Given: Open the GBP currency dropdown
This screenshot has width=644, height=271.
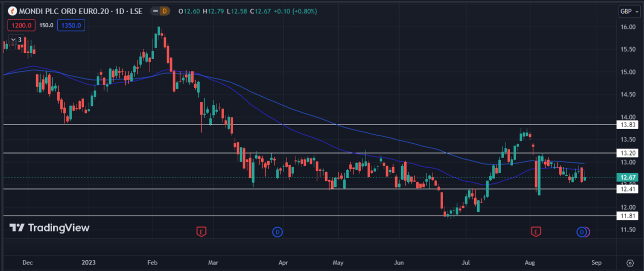Looking at the screenshot, I should click(x=629, y=11).
